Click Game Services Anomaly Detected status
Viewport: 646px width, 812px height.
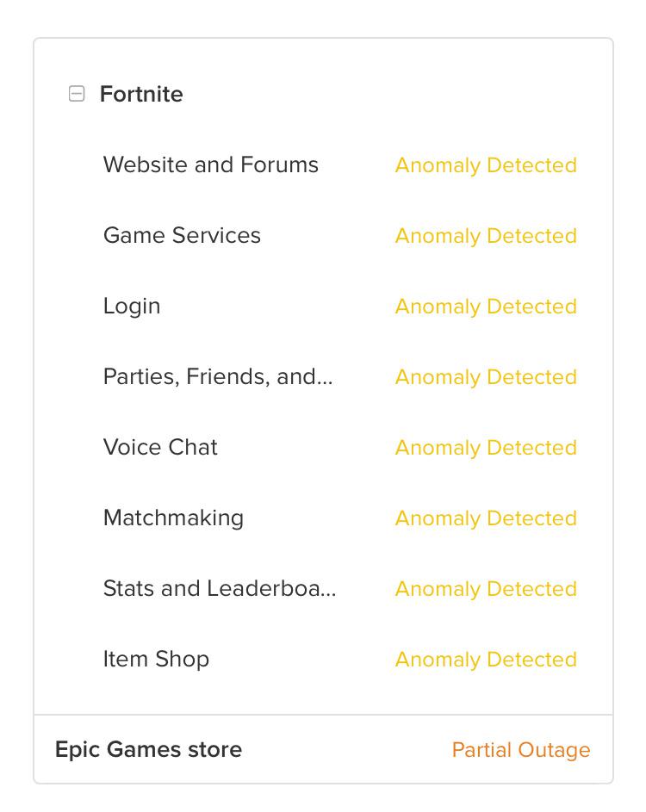[486, 236]
